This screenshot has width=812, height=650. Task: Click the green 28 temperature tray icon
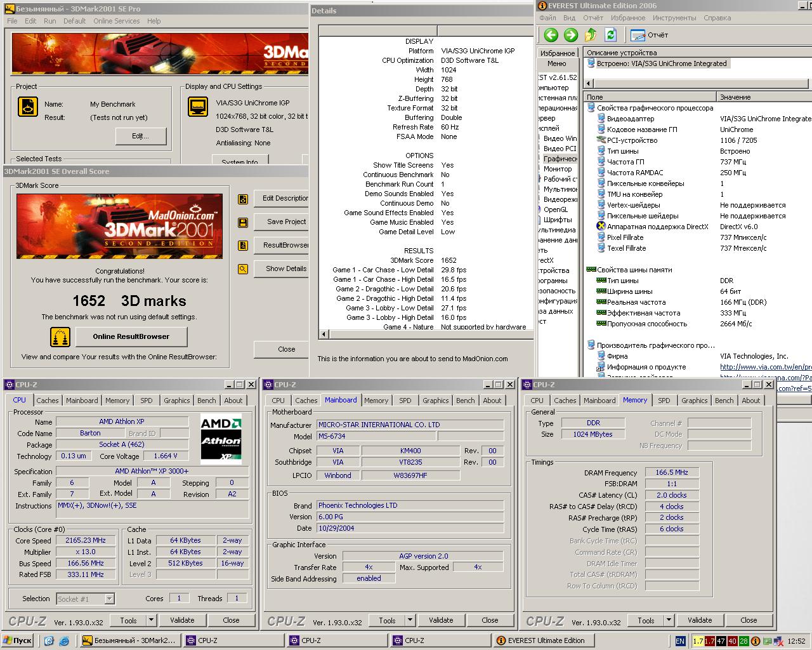[x=743, y=641]
